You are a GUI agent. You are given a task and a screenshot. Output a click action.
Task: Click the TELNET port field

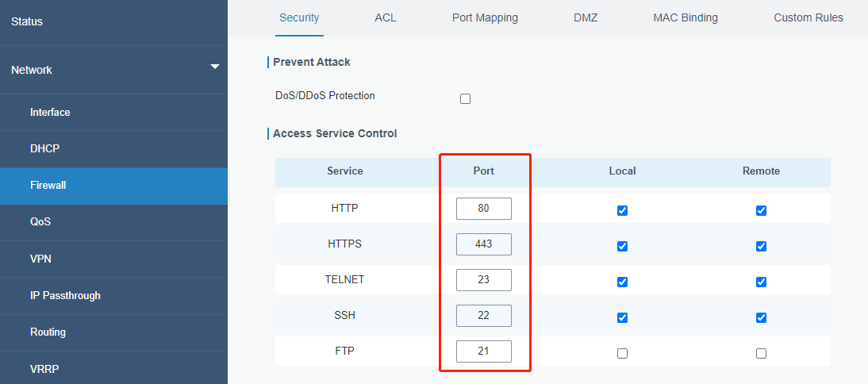click(x=484, y=280)
